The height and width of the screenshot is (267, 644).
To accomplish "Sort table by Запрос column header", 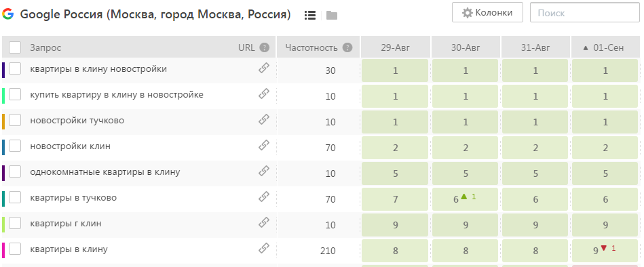I will (x=45, y=47).
